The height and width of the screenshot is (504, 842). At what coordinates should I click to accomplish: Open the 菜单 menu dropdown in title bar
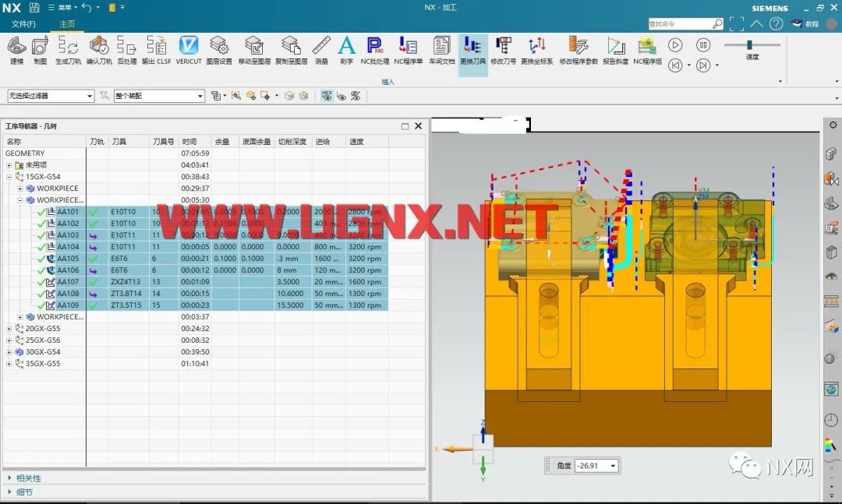[x=63, y=8]
